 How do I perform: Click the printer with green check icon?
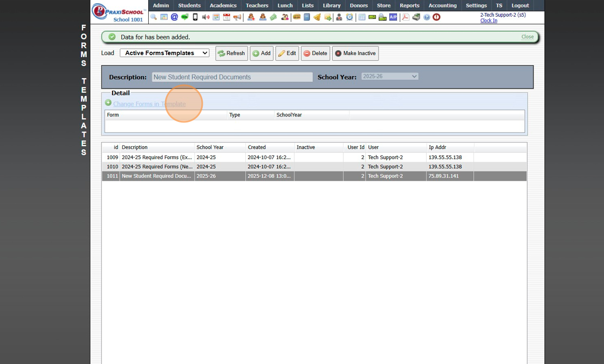point(382,17)
